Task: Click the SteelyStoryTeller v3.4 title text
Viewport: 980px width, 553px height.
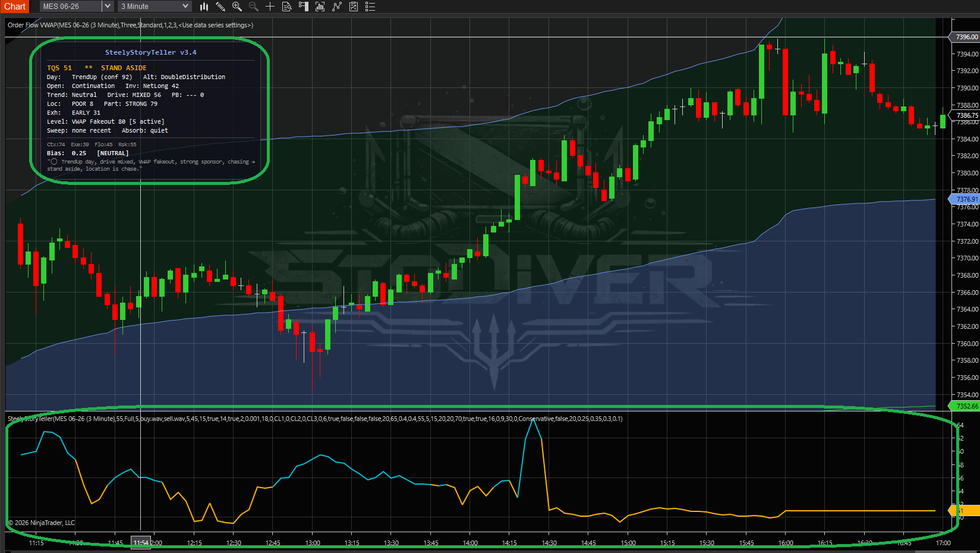Action: [151, 52]
